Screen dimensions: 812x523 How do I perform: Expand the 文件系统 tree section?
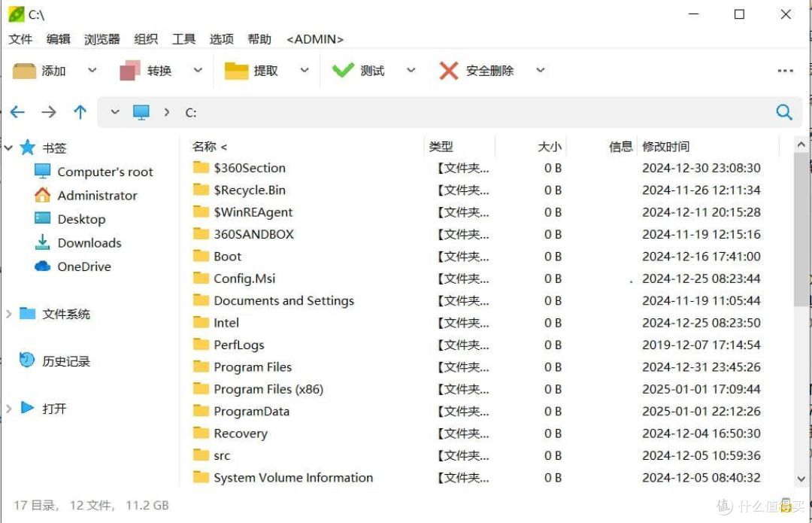pos(8,314)
